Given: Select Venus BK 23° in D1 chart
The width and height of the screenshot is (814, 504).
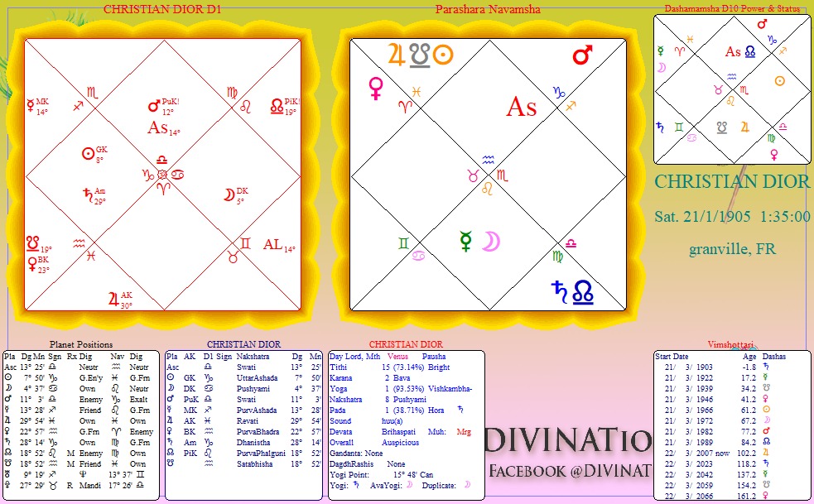Looking at the screenshot, I should pyautogui.click(x=38, y=264).
